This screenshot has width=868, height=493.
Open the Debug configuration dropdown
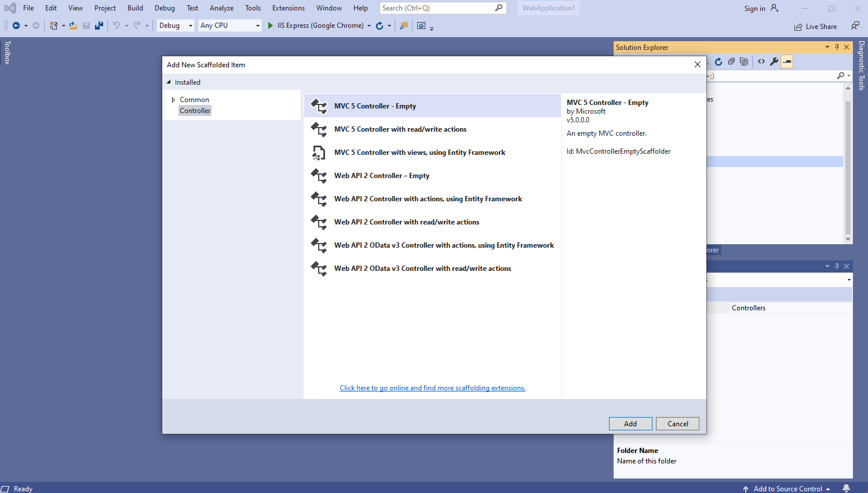[x=176, y=26]
